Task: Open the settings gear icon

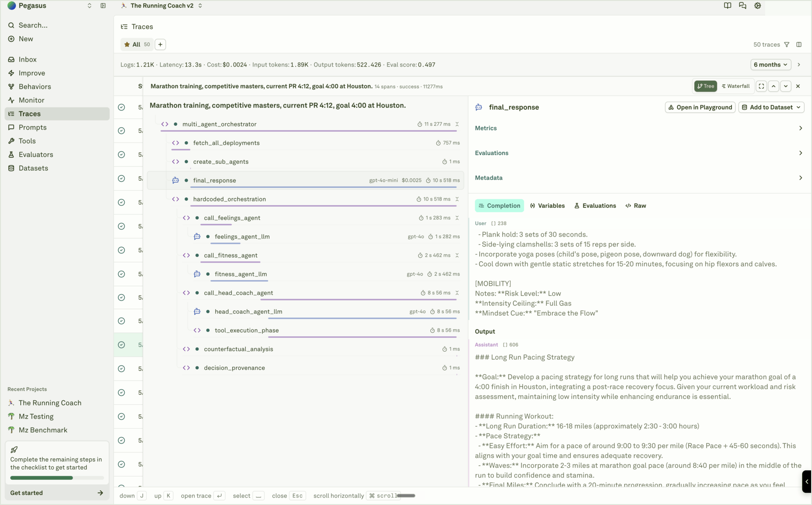Action: 758,6
